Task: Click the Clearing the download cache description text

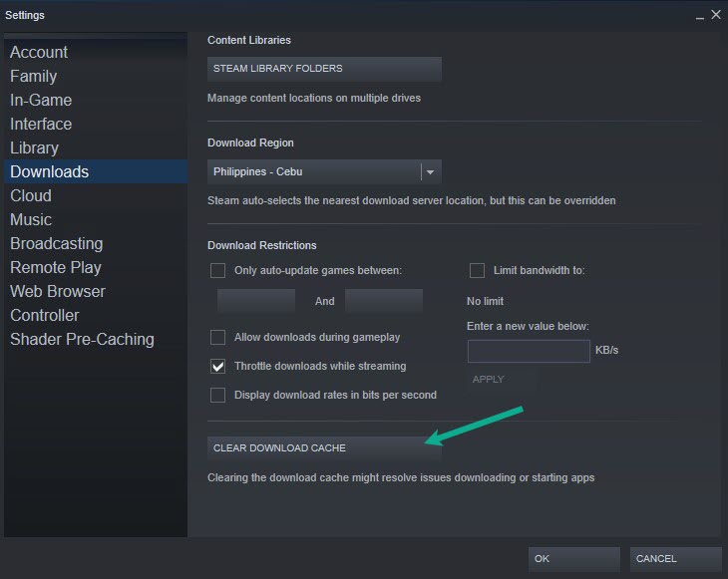Action: [401, 478]
